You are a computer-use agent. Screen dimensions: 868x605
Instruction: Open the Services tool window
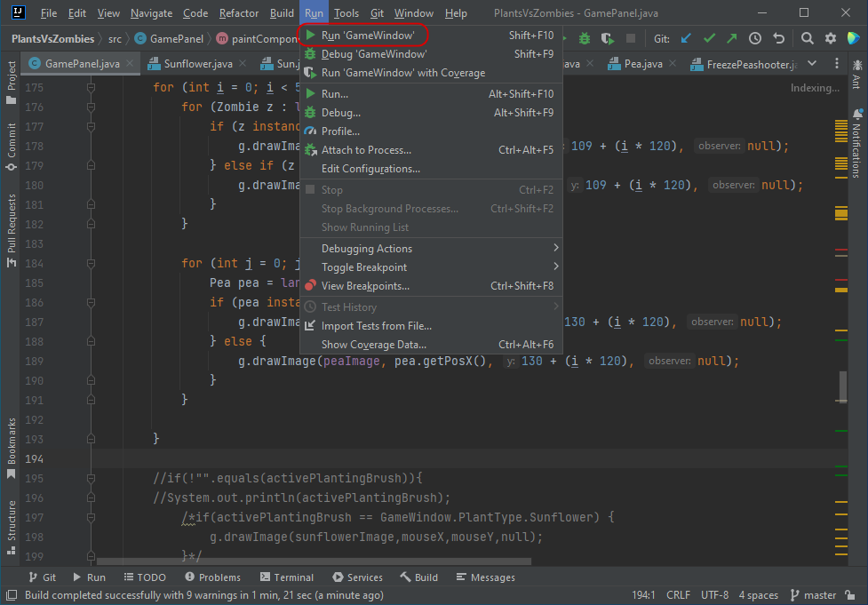tap(358, 577)
